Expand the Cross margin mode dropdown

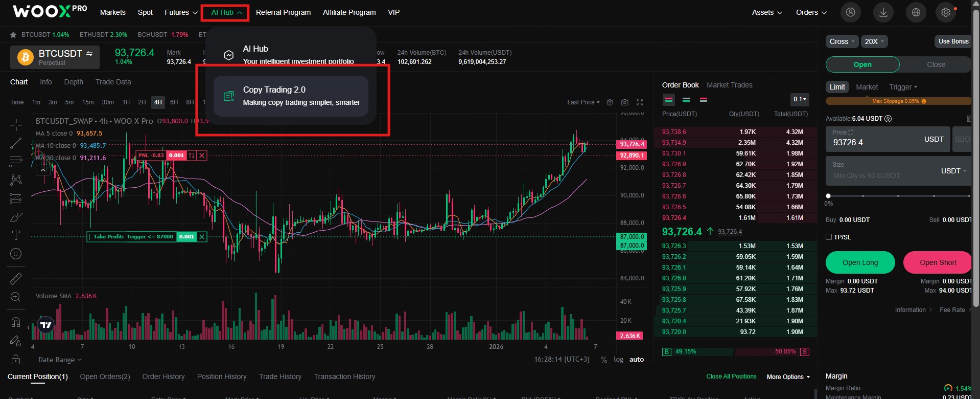pyautogui.click(x=842, y=41)
